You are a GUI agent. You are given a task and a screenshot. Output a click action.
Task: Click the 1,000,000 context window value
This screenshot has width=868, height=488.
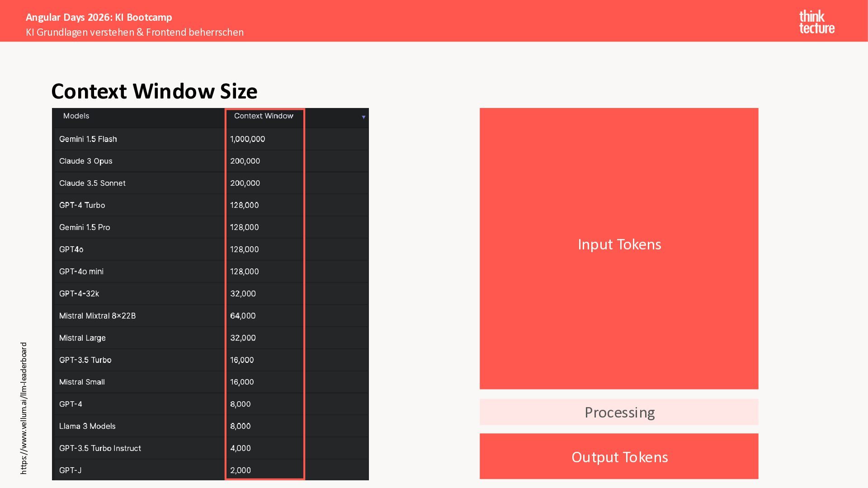(247, 139)
